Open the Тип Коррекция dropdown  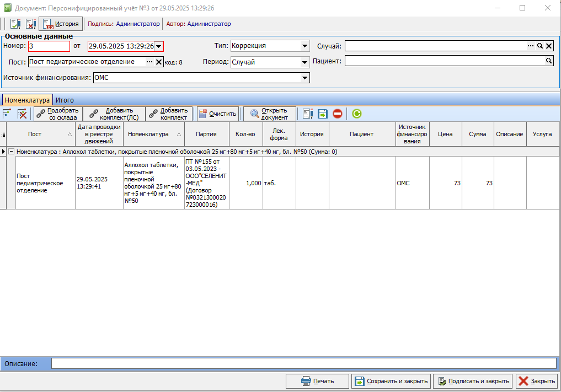coord(304,46)
